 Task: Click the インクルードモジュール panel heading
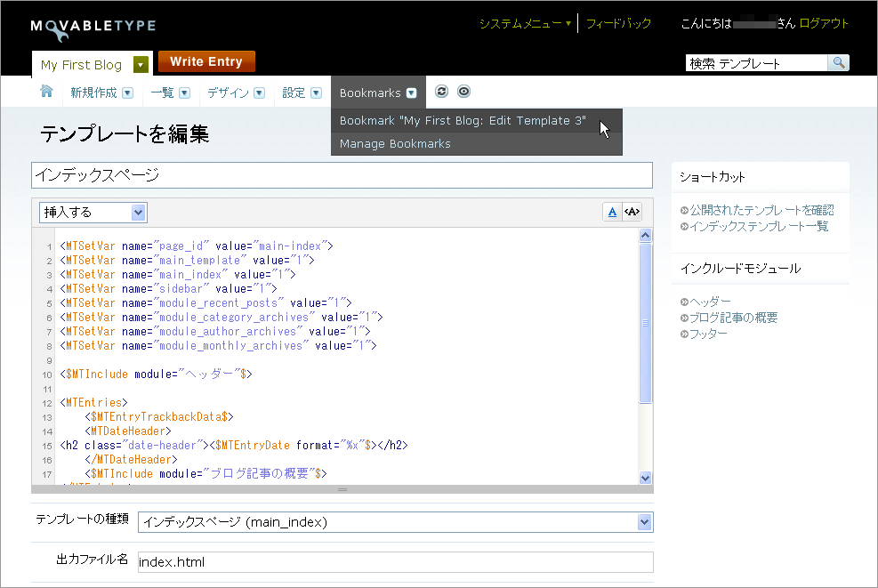point(741,269)
